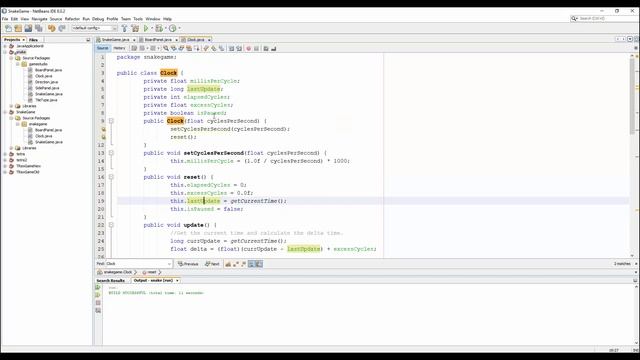This screenshot has width=640, height=360.
Task: Click the New Project toolbar icon
Action: 18,28
